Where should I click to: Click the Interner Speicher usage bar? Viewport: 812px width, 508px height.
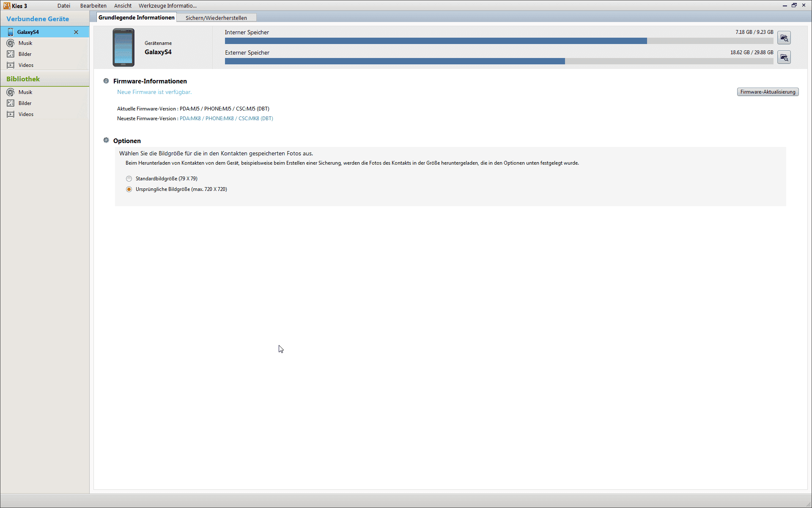pos(499,41)
